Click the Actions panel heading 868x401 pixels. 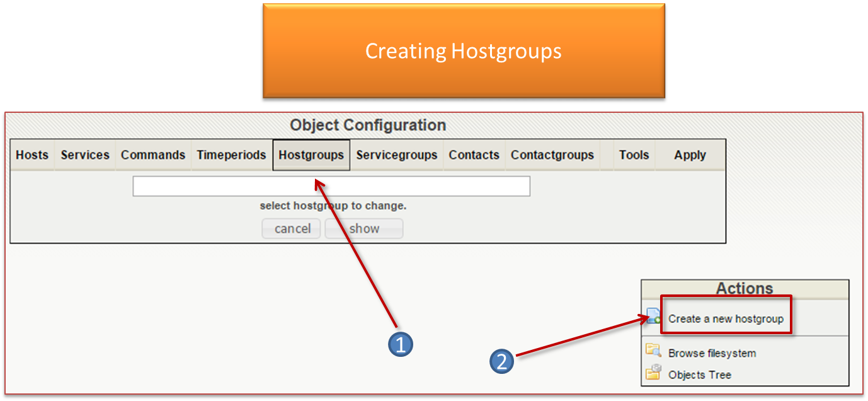pos(745,289)
